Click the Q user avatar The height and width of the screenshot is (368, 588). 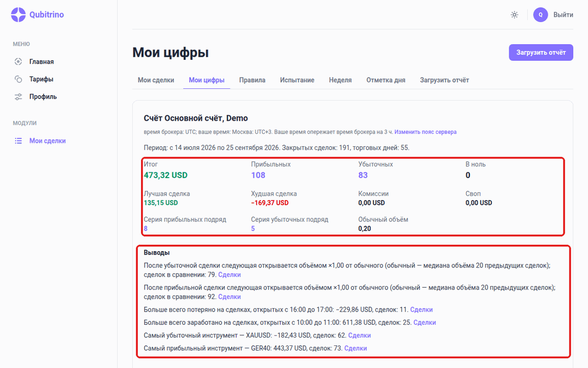[540, 15]
